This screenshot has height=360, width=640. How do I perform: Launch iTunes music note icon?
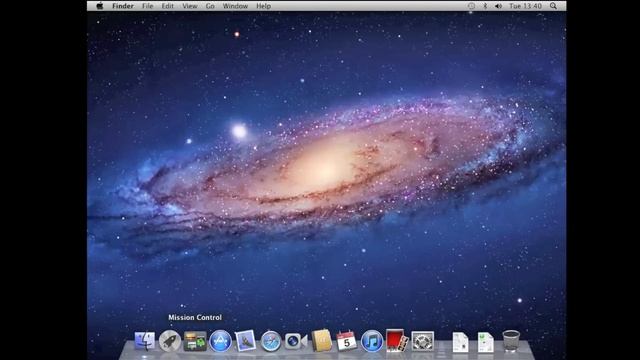pos(372,341)
